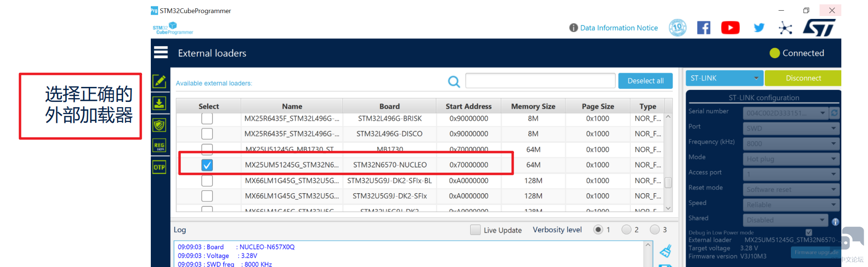868x267 pixels.
Task: Open Memory & File editing pencil icon
Action: pyautogui.click(x=160, y=81)
